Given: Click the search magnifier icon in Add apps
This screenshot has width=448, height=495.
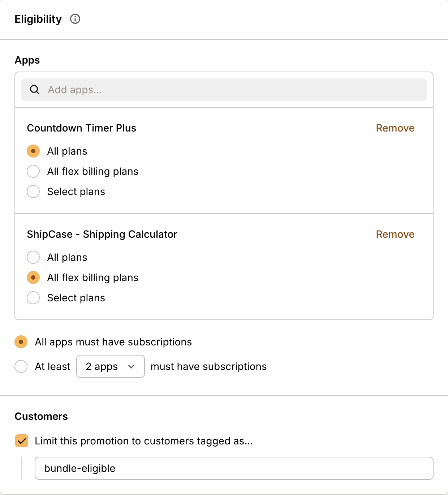Looking at the screenshot, I should point(35,90).
